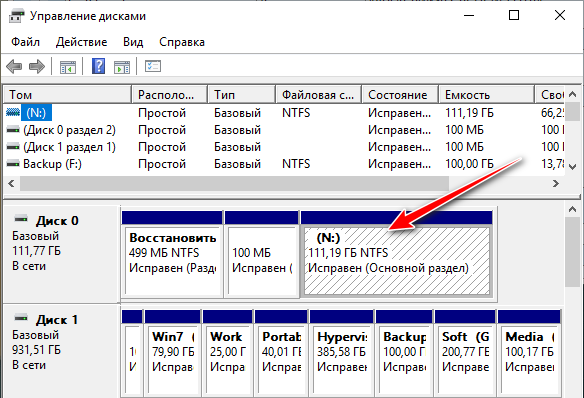This screenshot has width=584, height=398.
Task: Open the Справка menu
Action: [x=182, y=42]
